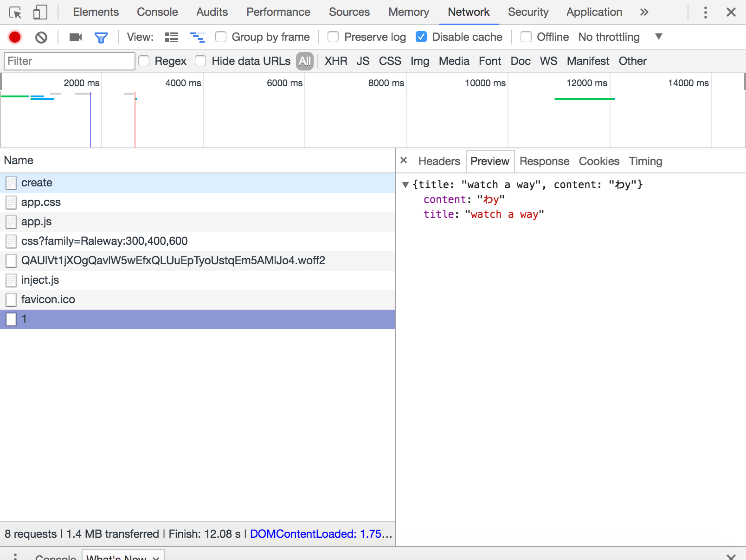This screenshot has height=560, width=746.
Task: Start recording network log
Action: point(14,37)
